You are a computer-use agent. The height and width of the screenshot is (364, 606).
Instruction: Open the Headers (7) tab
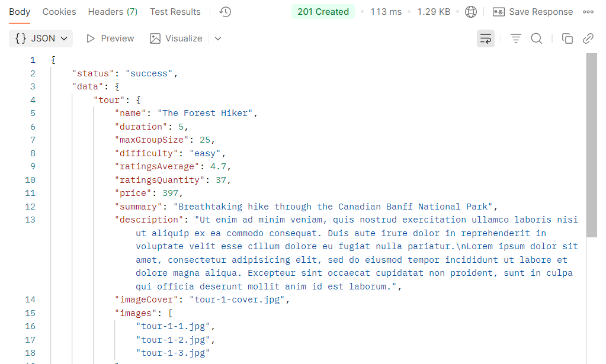pos(113,12)
